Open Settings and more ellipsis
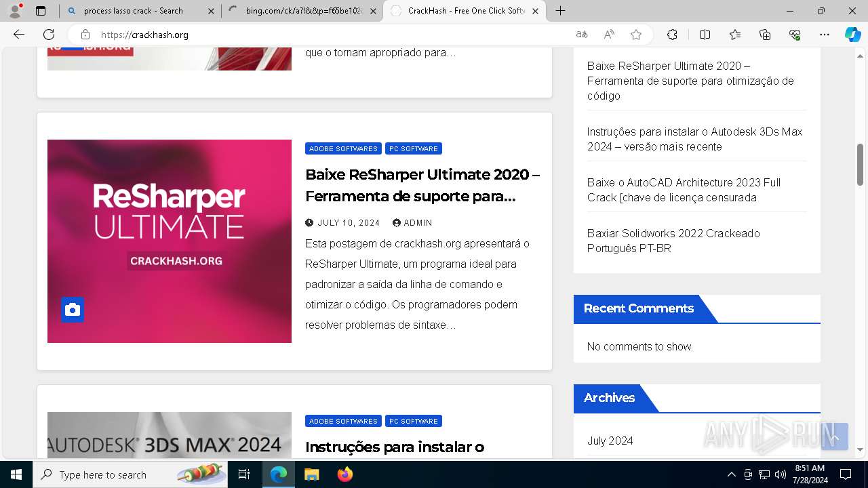 tap(825, 35)
